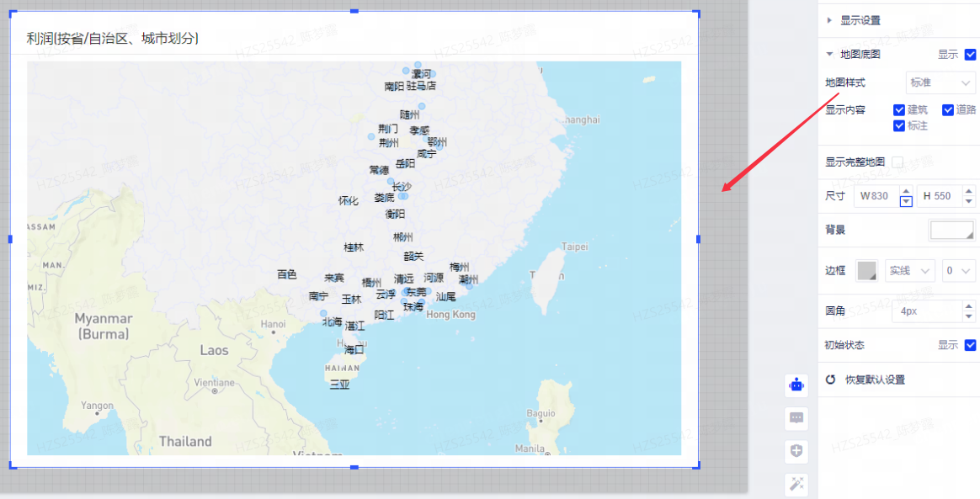The height and width of the screenshot is (499, 980).
Task: Toggle the 地图底图 显示 checkbox
Action: click(970, 55)
